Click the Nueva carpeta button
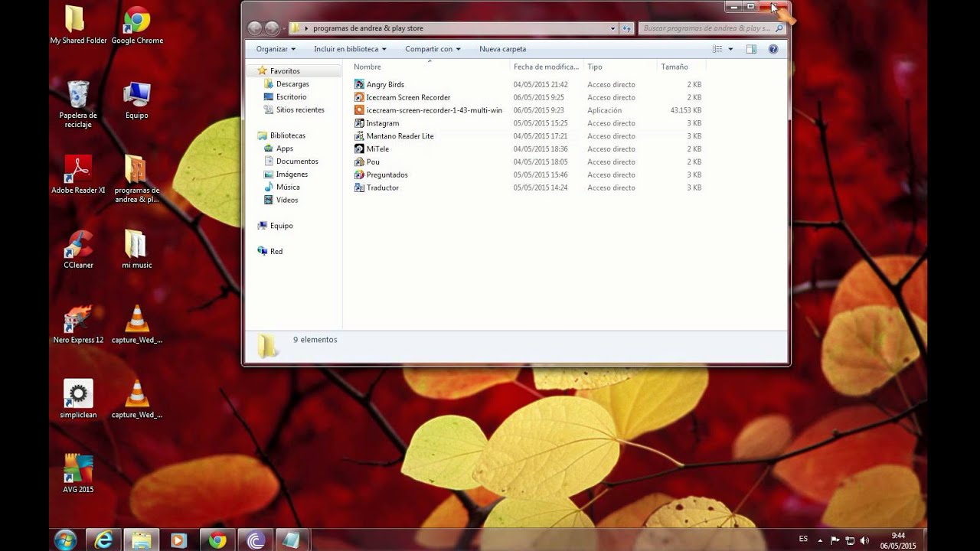 (x=502, y=49)
